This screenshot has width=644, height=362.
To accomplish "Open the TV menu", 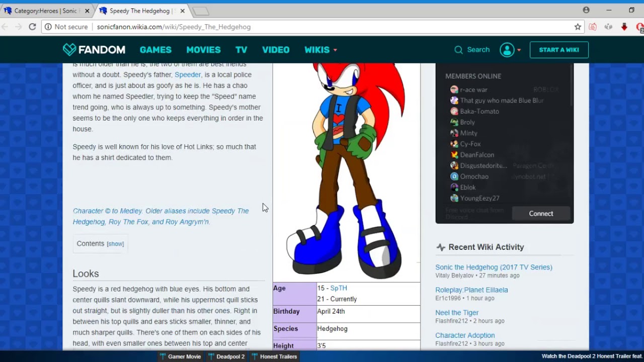I will click(242, 50).
